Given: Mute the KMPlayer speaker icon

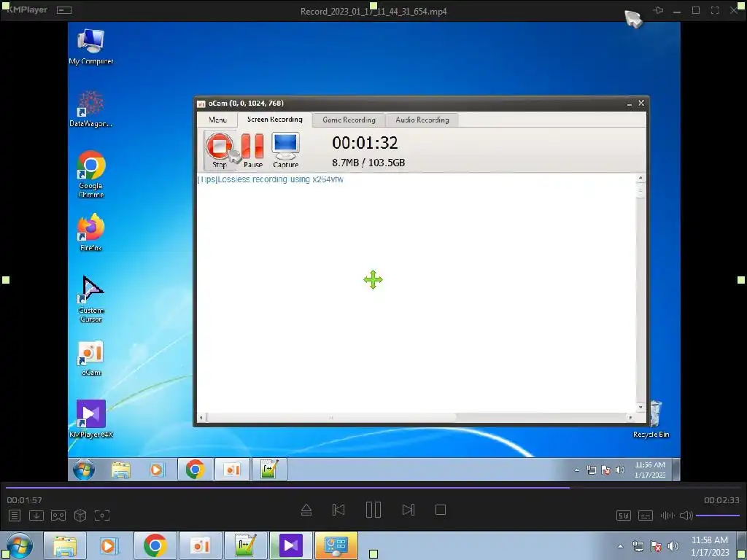Looking at the screenshot, I should (686, 516).
